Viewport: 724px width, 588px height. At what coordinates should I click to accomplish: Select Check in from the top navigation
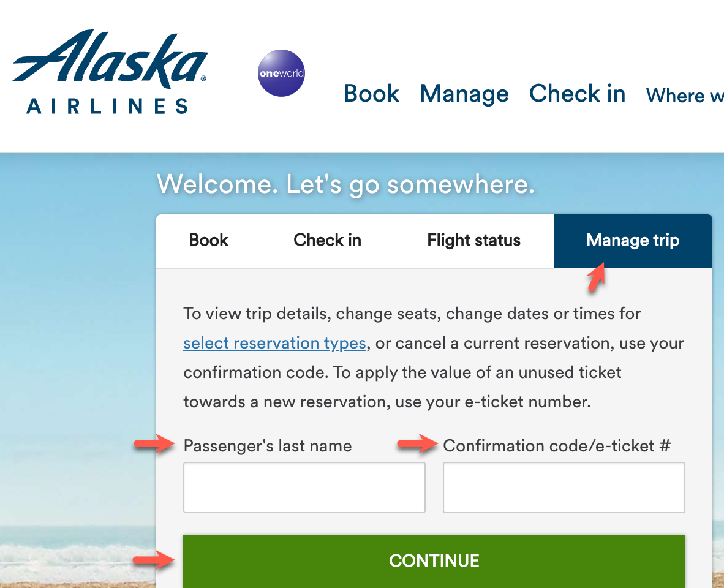577,94
